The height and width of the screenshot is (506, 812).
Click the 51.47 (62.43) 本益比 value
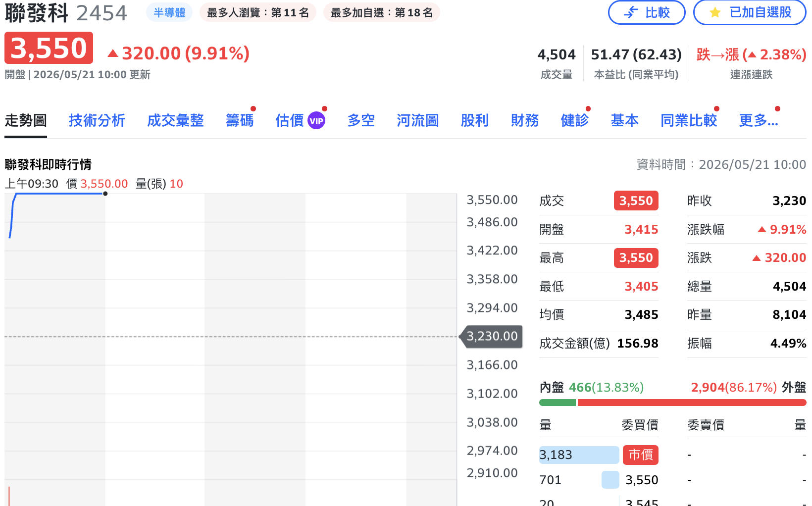coord(636,54)
